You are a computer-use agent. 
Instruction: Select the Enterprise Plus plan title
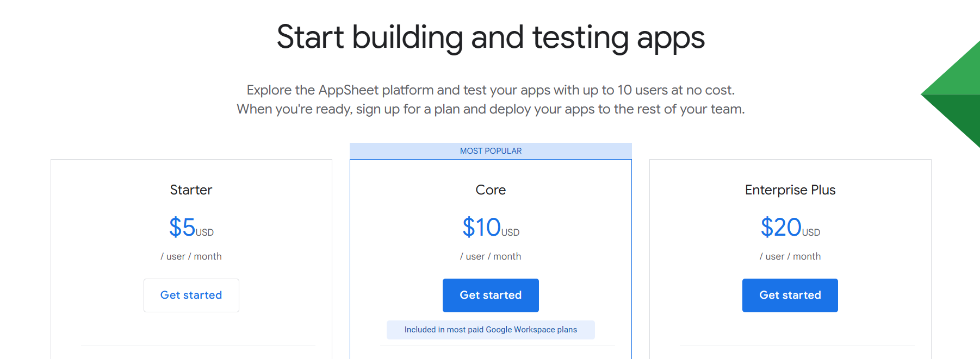[790, 190]
